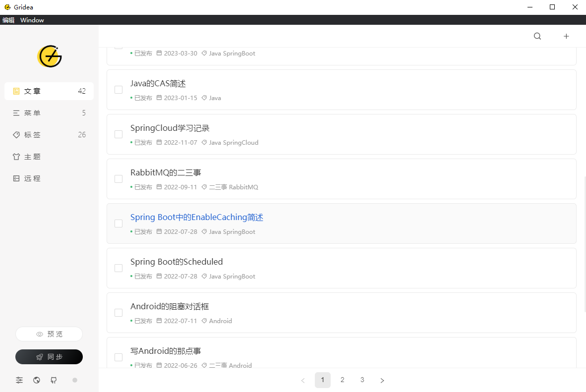Open 主题 theme section
Image resolution: width=586 pixels, height=392 pixels.
point(49,157)
